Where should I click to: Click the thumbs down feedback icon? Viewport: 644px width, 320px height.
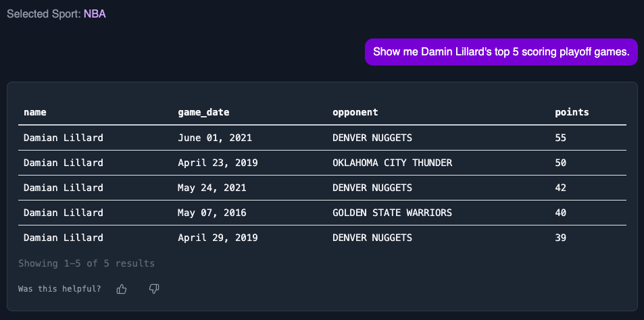coord(154,289)
